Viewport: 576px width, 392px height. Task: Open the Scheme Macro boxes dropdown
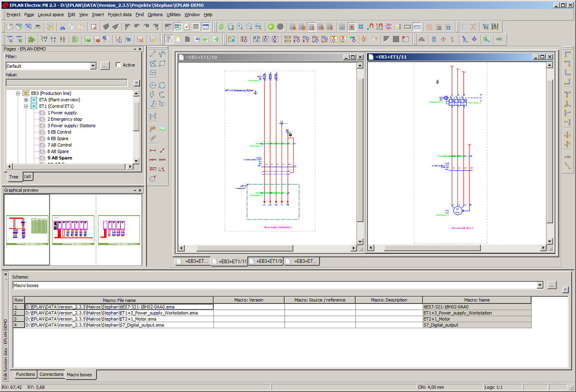pos(540,285)
